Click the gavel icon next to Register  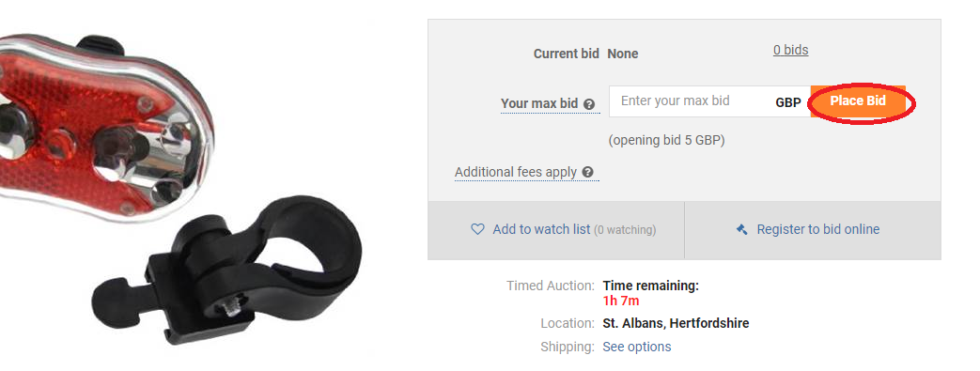click(x=742, y=230)
